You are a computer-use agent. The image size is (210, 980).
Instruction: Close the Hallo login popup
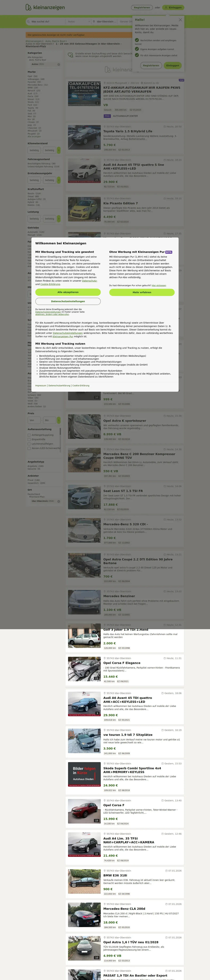180,19
